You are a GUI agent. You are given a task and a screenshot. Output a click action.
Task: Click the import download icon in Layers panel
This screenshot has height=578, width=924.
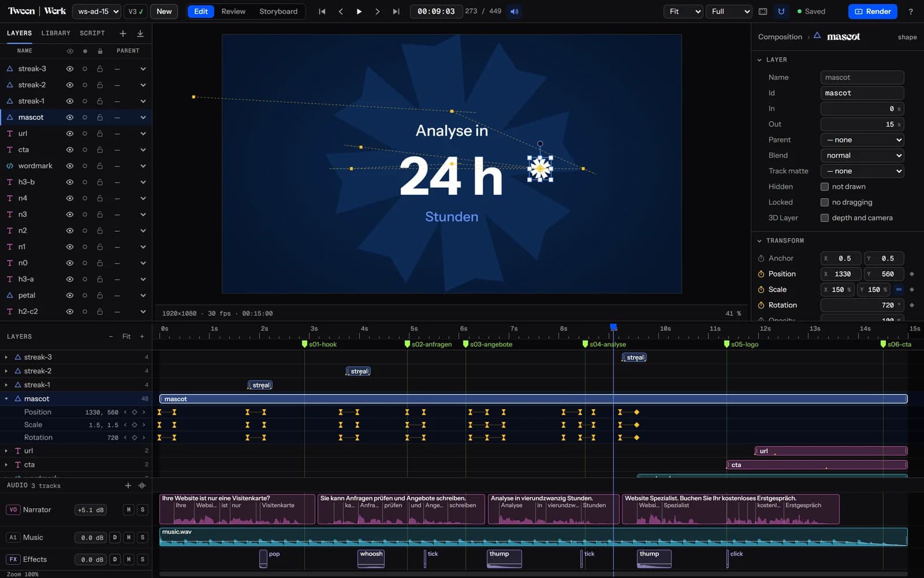140,34
